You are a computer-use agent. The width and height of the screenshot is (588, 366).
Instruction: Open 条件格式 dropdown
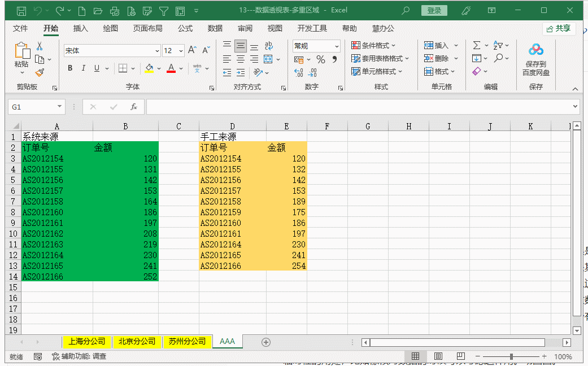[x=373, y=45]
